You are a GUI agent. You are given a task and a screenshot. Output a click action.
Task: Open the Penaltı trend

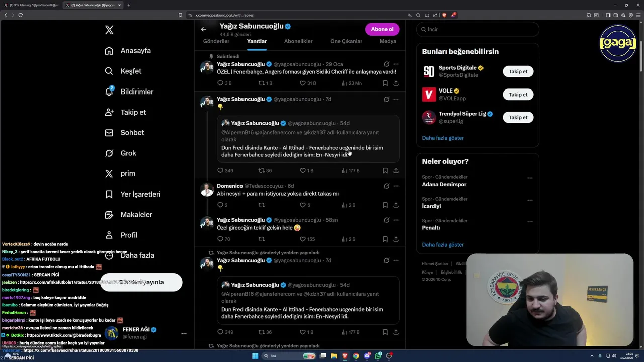coord(431,228)
